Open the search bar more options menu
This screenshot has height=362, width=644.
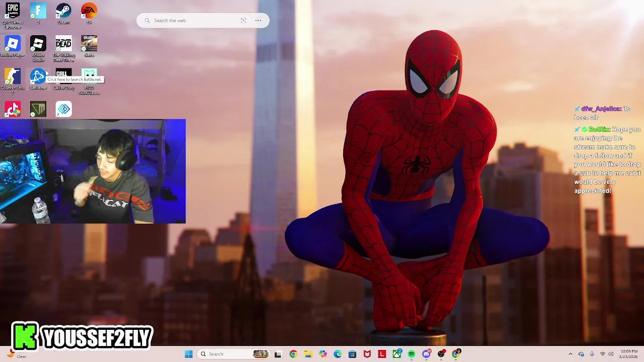click(x=258, y=21)
